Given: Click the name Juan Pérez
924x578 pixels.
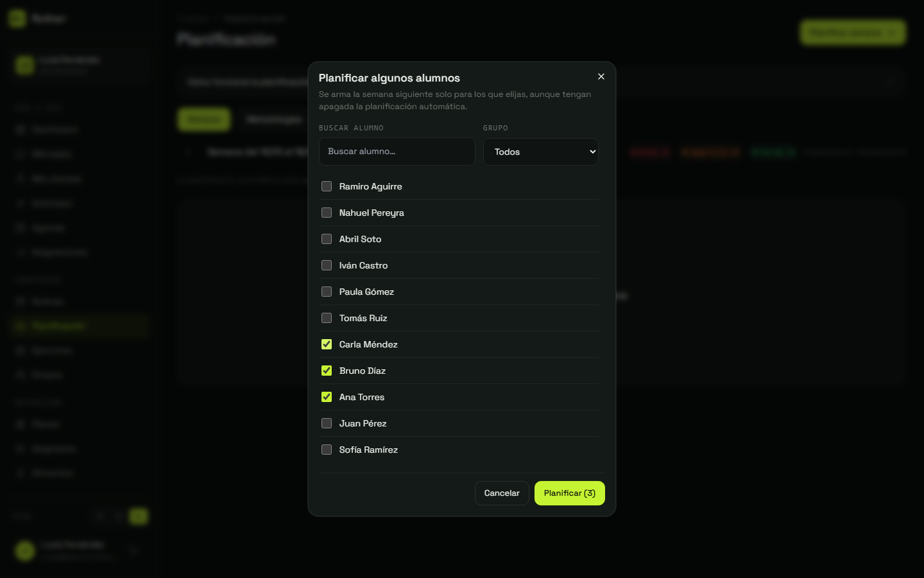Looking at the screenshot, I should 363,423.
